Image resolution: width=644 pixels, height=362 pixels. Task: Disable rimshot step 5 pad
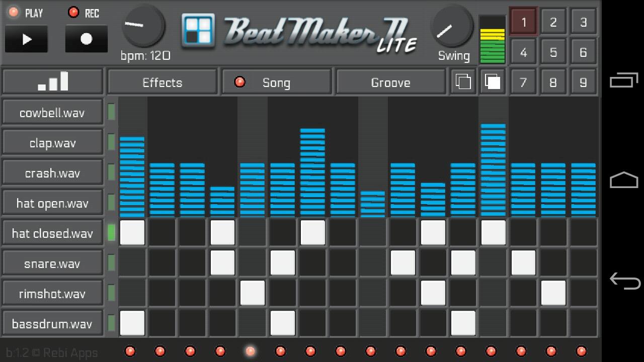[x=253, y=293]
